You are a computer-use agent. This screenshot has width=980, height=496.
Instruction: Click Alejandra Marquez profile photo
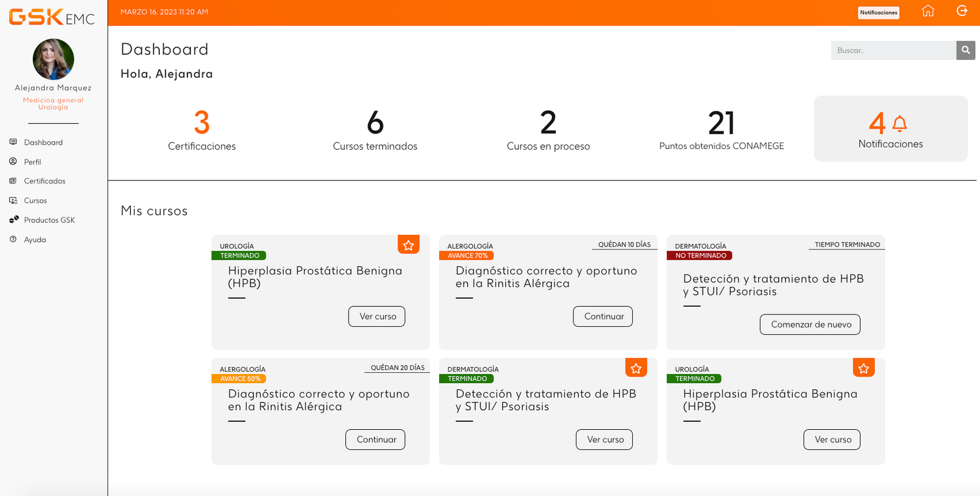(53, 59)
